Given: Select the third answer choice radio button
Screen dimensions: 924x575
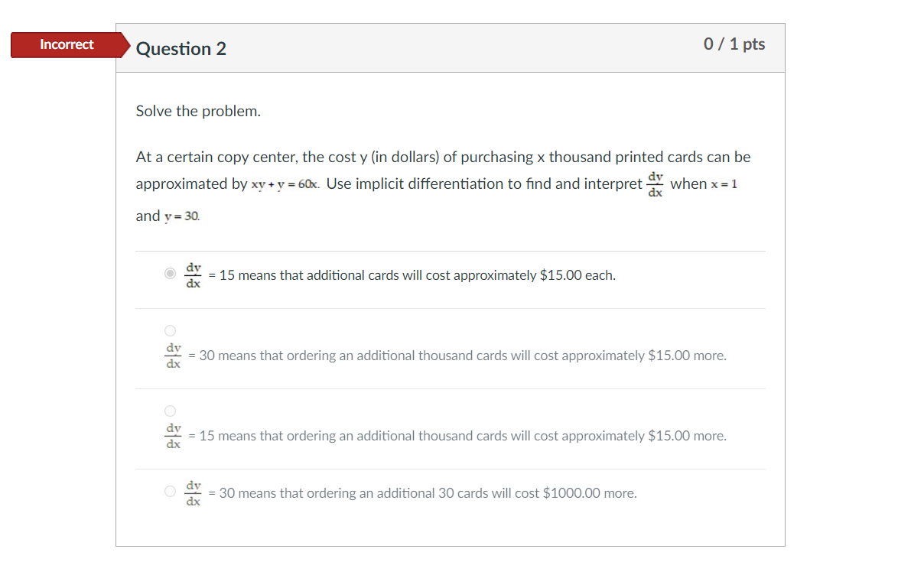Looking at the screenshot, I should click(170, 411).
